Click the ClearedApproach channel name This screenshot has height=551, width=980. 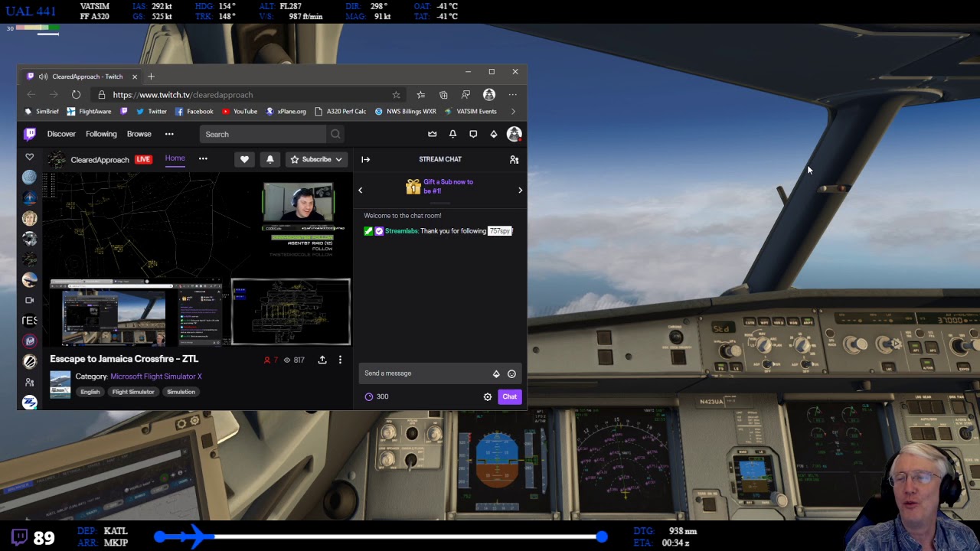[x=100, y=160]
